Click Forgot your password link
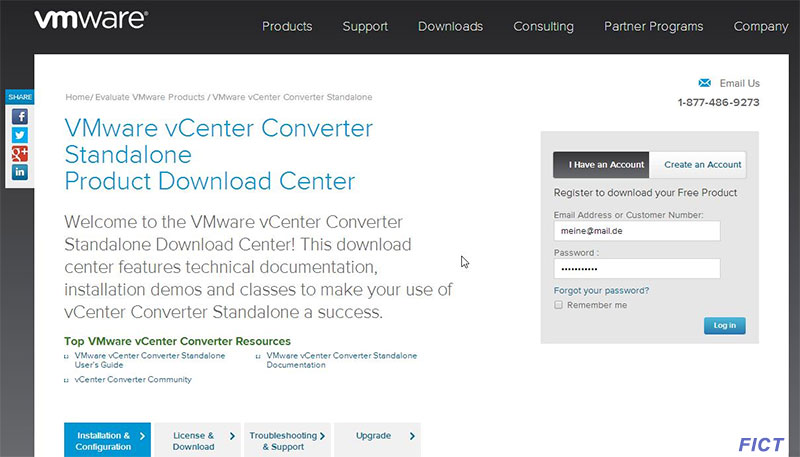800x457 pixels. pyautogui.click(x=601, y=290)
